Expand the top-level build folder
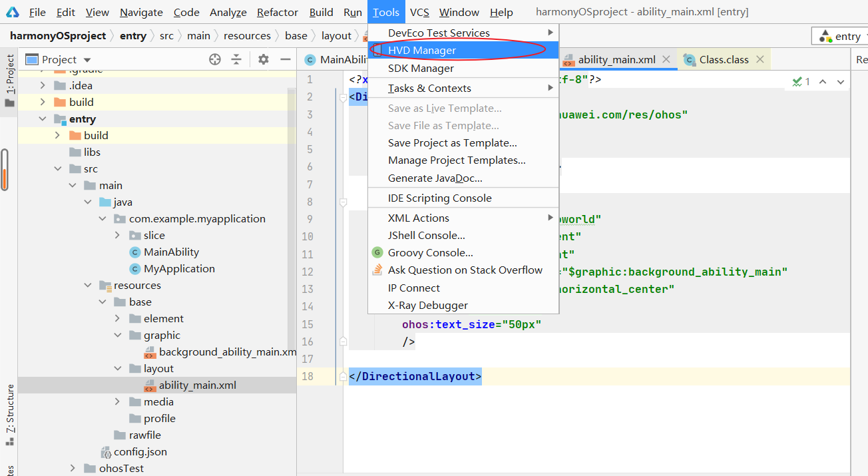Screen dimensions: 868x476 pos(43,103)
